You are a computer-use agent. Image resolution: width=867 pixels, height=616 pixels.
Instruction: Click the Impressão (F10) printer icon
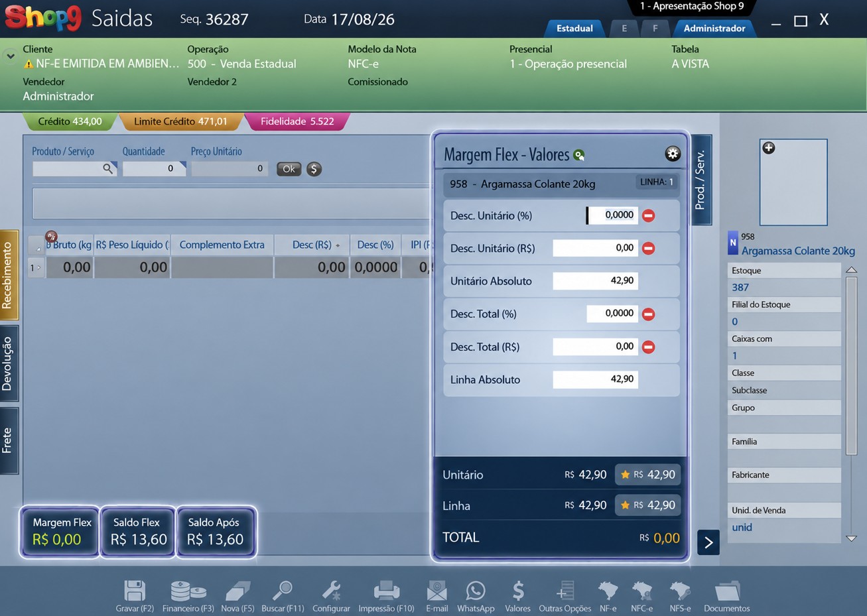point(386,590)
